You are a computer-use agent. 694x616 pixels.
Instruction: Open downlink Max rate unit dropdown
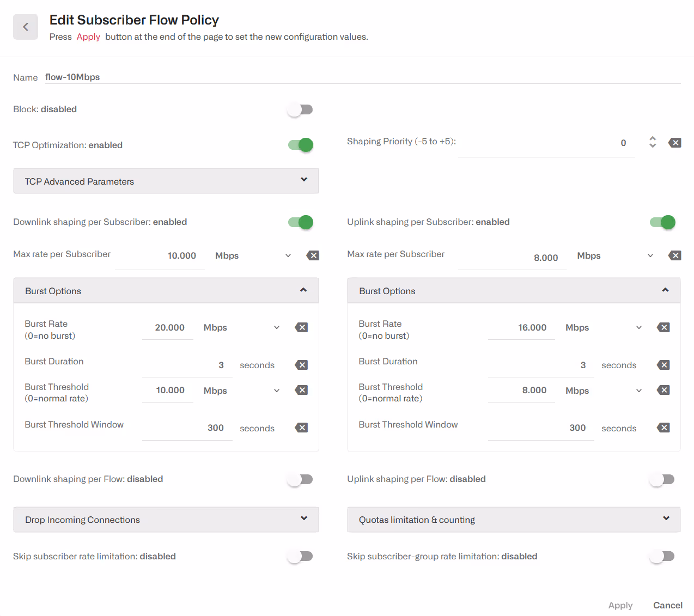pos(254,255)
